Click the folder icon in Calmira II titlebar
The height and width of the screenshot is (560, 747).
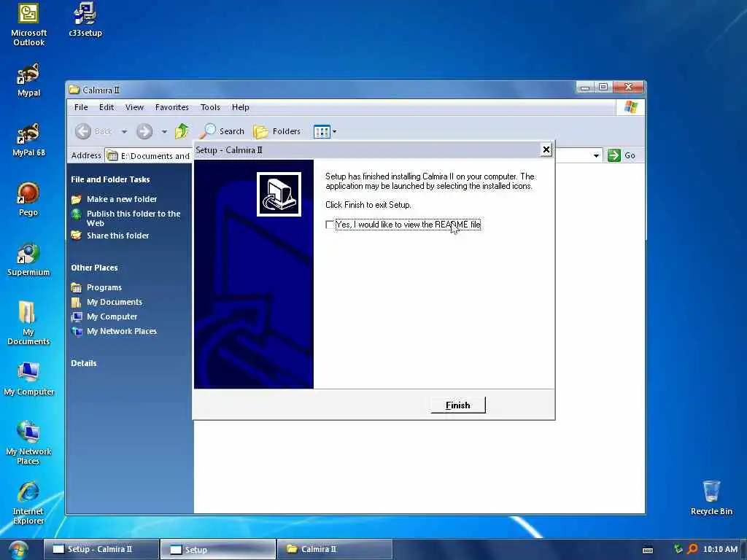click(74, 90)
